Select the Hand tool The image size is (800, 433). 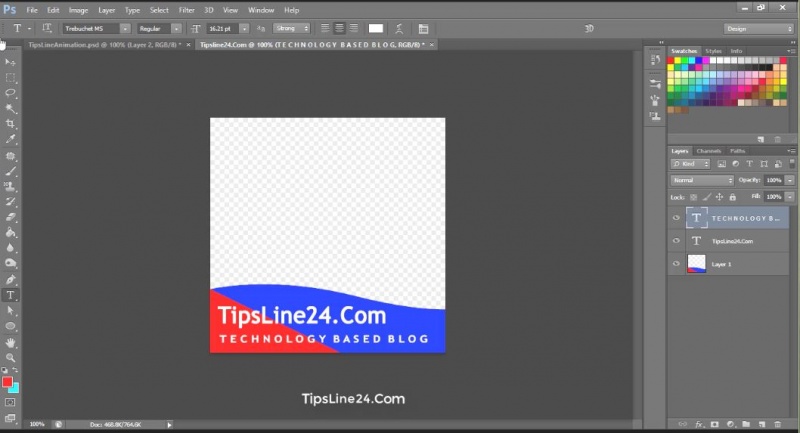(x=10, y=343)
